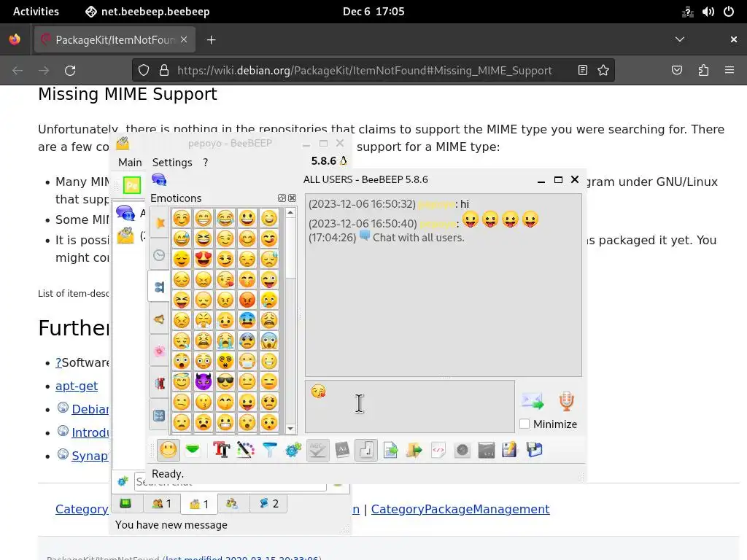Image resolution: width=747 pixels, height=560 pixels.
Task: Select the all users chat bubbles row
Action: [x=130, y=213]
